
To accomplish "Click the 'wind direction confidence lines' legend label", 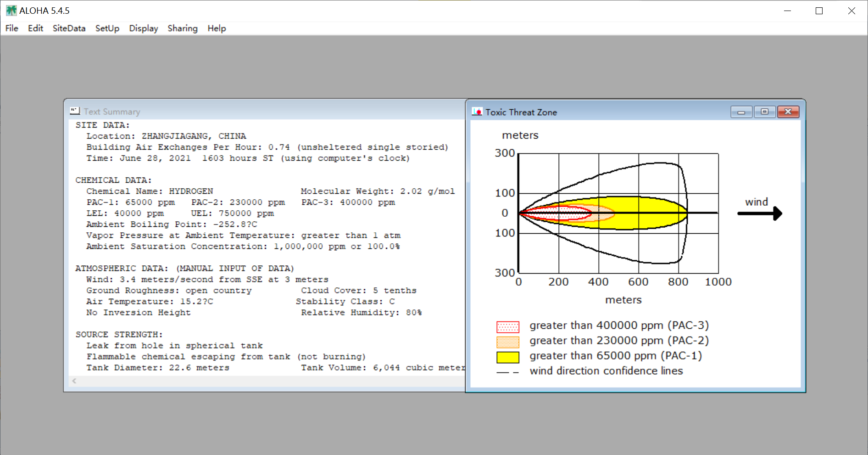I will coord(606,371).
